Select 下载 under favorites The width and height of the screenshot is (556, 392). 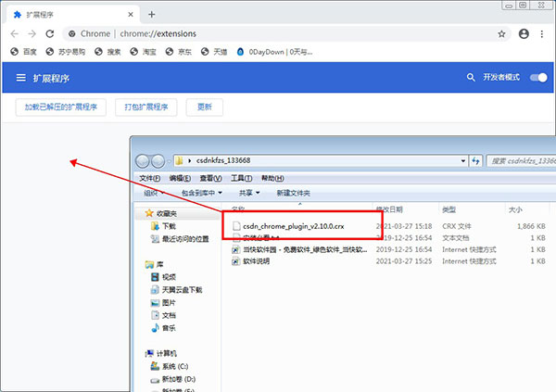(163, 226)
